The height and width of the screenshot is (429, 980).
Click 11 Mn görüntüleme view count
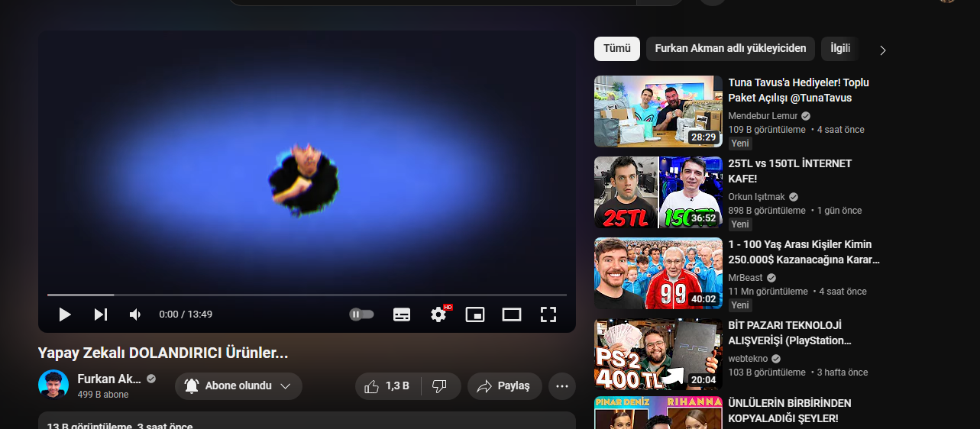click(768, 292)
